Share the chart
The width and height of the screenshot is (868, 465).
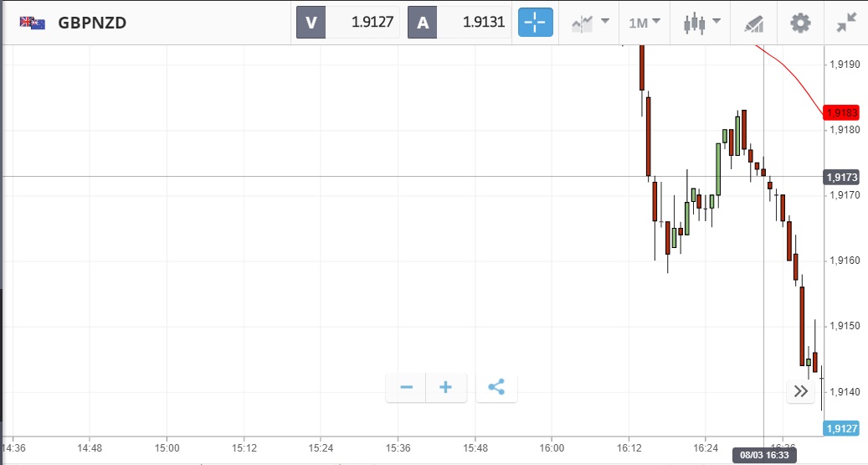[496, 387]
